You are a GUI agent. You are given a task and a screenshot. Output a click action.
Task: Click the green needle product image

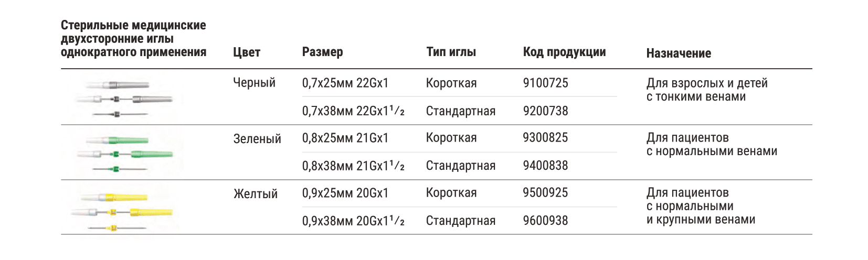tap(124, 154)
